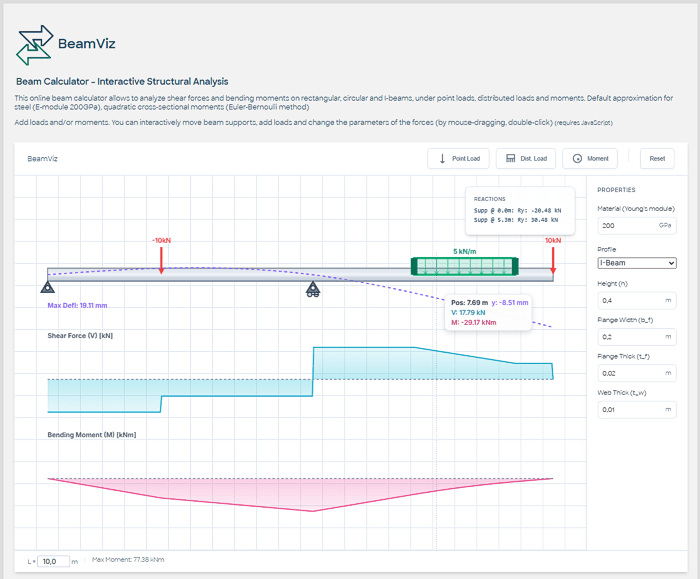700x579 pixels.
Task: Click the BeamViz logo icon
Action: coord(33,43)
